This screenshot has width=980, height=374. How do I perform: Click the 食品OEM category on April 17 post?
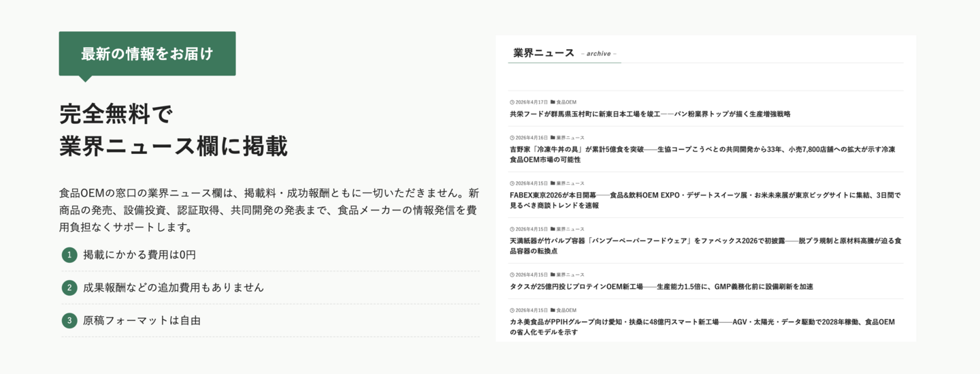pos(566,102)
